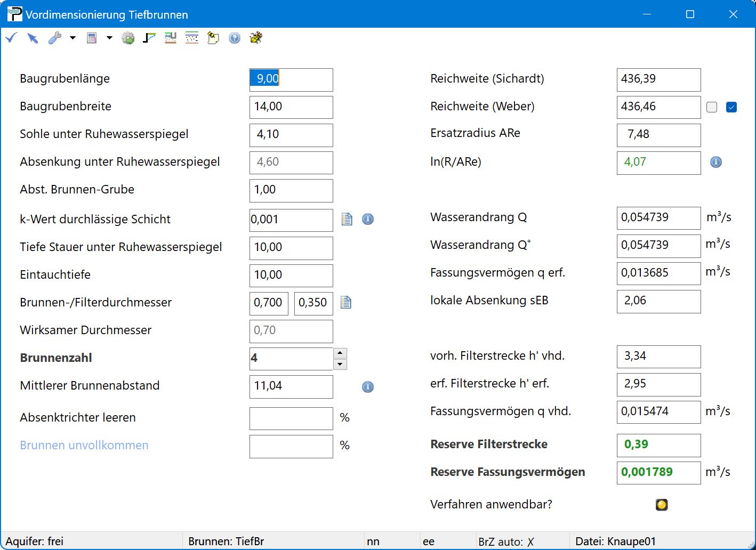Expand the dropdown arrow next to calculator
The height and width of the screenshot is (550, 756).
pos(109,38)
